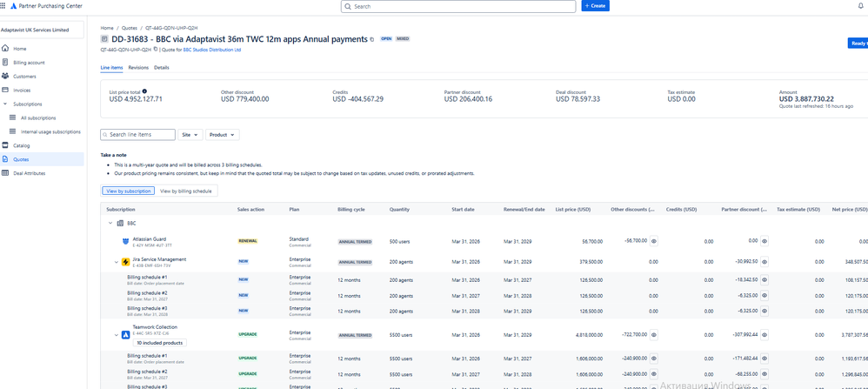The image size is (868, 389).
Task: Copy quote ID QT-44G-QDN-UHP-Q2H via copy icon
Action: point(156,50)
